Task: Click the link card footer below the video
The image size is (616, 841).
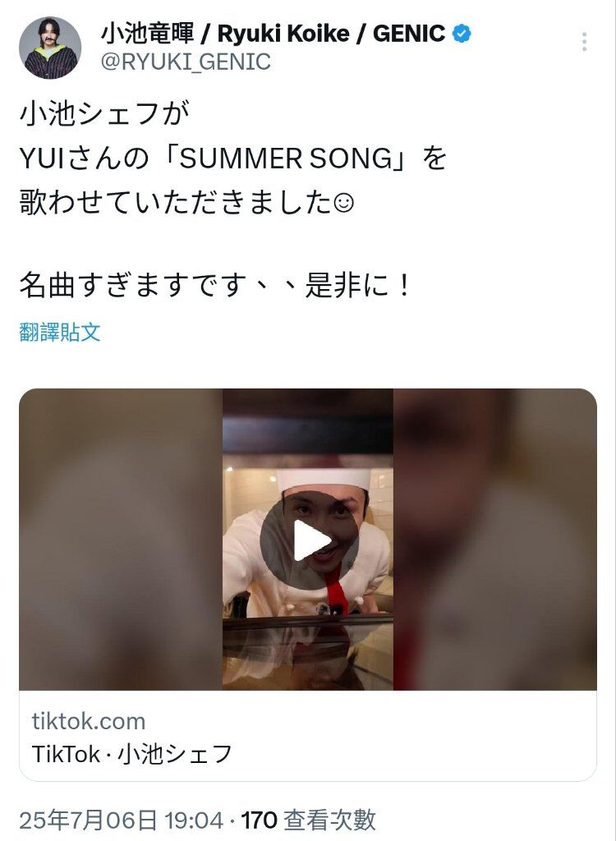Action: coord(308,735)
